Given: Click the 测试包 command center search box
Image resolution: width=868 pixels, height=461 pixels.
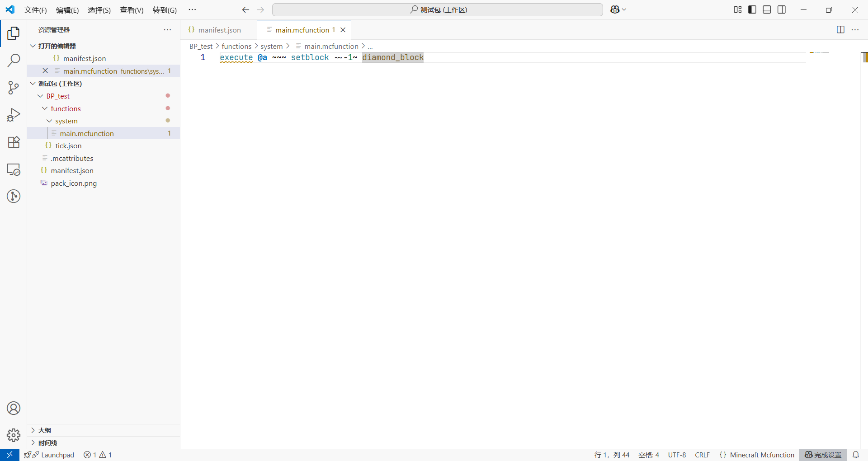Looking at the screenshot, I should (437, 9).
